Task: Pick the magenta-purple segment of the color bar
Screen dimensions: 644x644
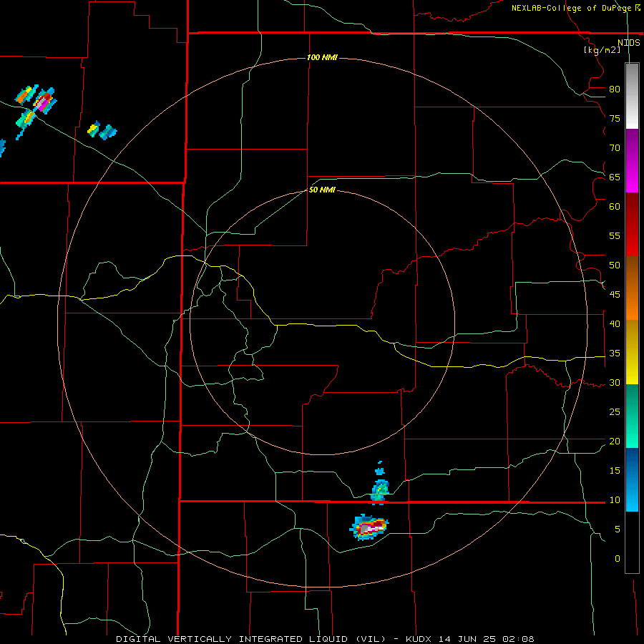Action: coord(632,160)
